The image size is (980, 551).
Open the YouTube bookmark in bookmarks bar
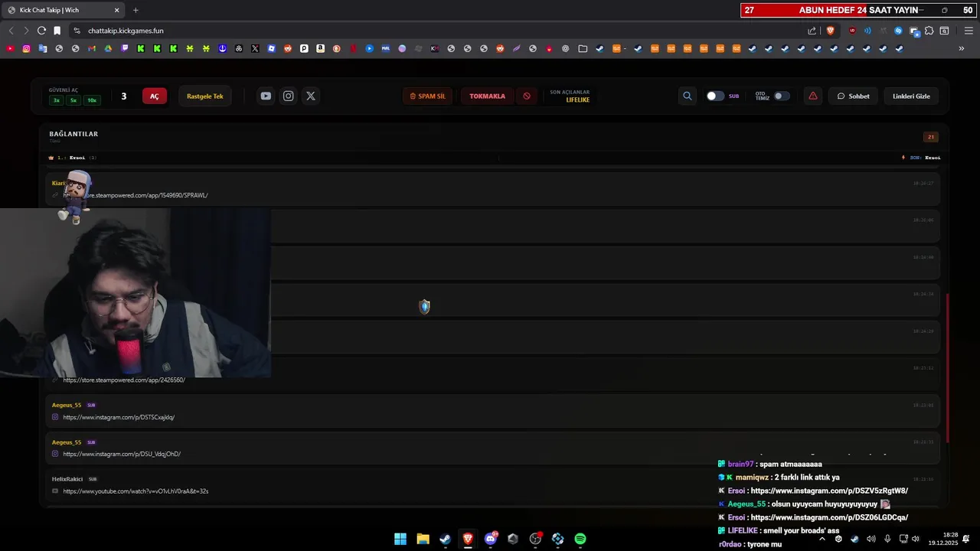tap(10, 48)
